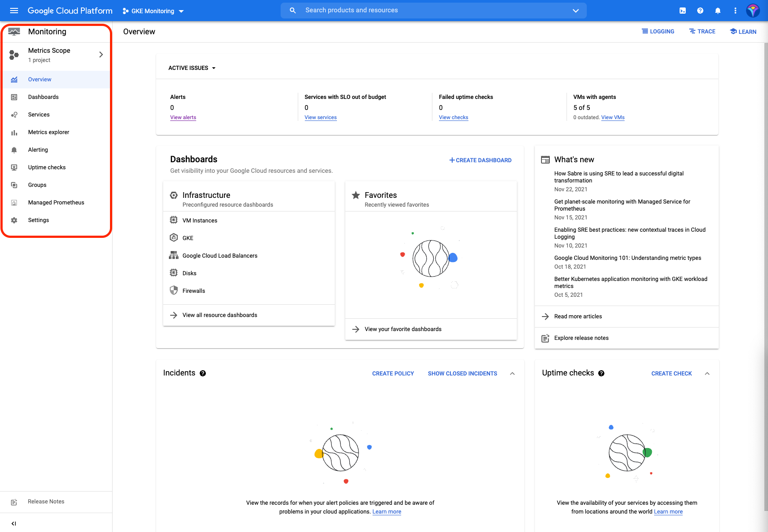Click the Release Notes icon

(14, 502)
